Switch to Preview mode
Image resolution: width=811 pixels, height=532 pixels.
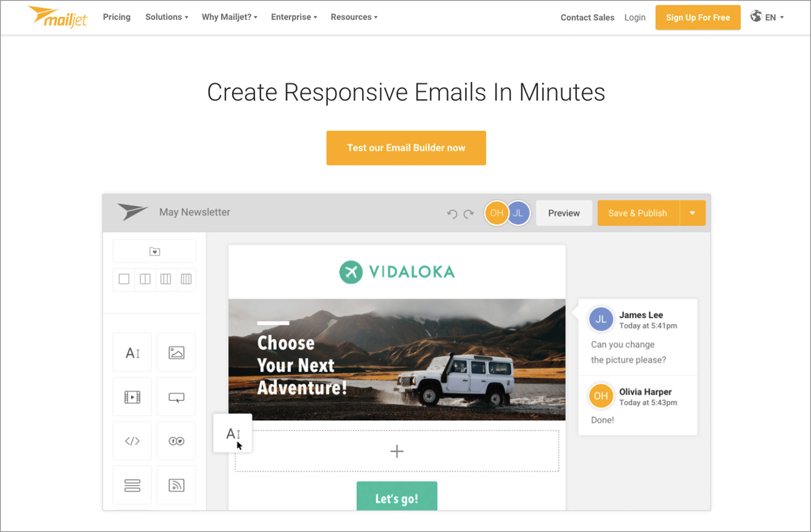click(x=563, y=212)
